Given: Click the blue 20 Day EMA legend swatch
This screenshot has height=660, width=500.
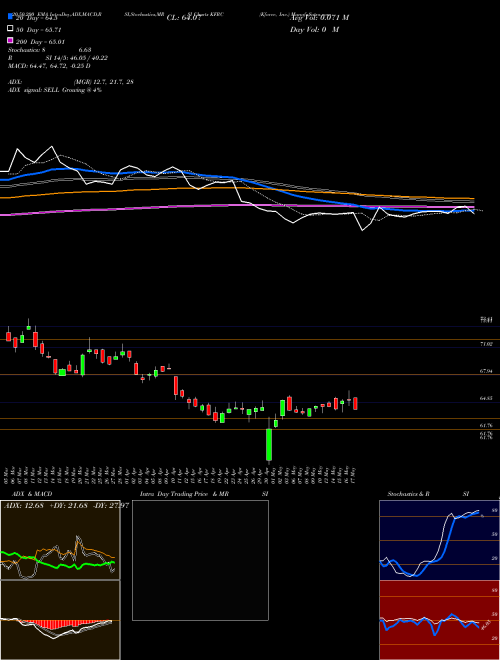Looking at the screenshot, I should point(10,16).
